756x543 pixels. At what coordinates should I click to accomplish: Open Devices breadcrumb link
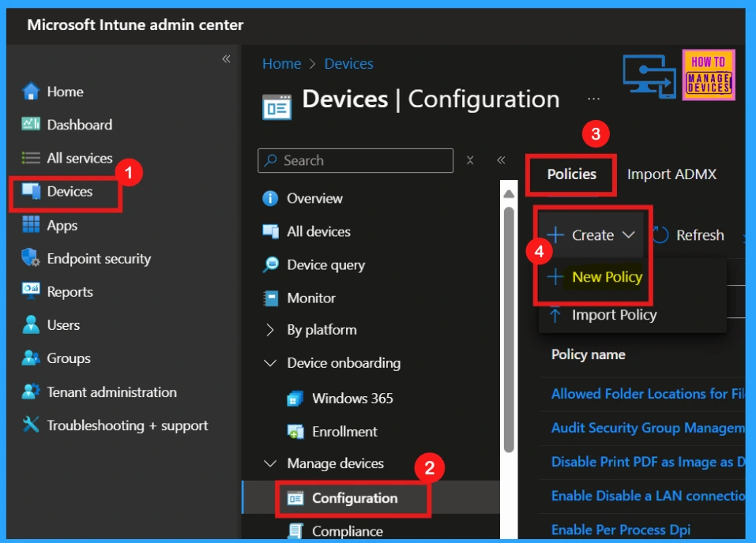pyautogui.click(x=348, y=64)
